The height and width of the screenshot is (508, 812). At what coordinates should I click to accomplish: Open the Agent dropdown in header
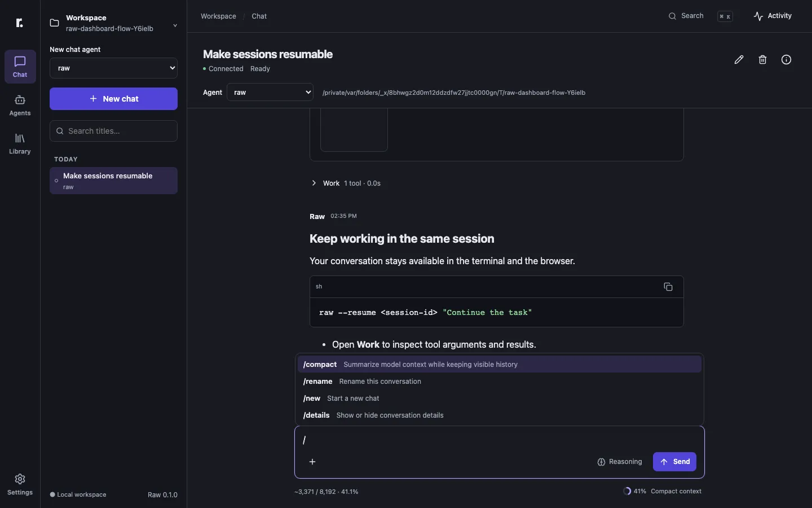[270, 93]
